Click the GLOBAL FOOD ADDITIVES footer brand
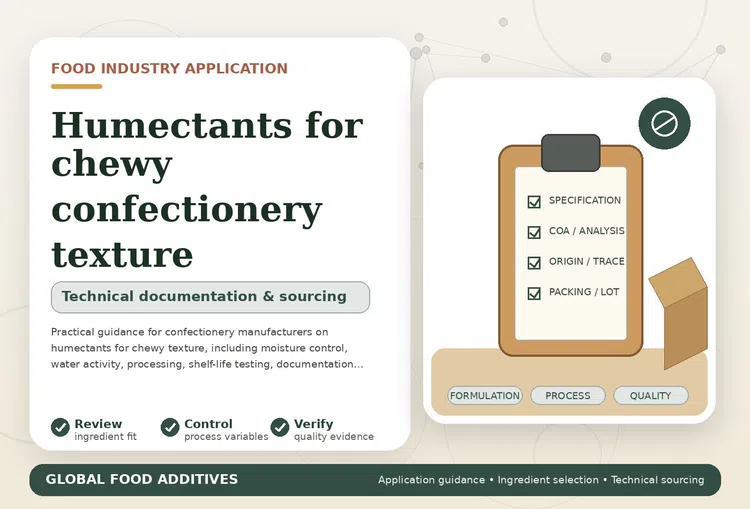This screenshot has height=509, width=750. (x=142, y=479)
